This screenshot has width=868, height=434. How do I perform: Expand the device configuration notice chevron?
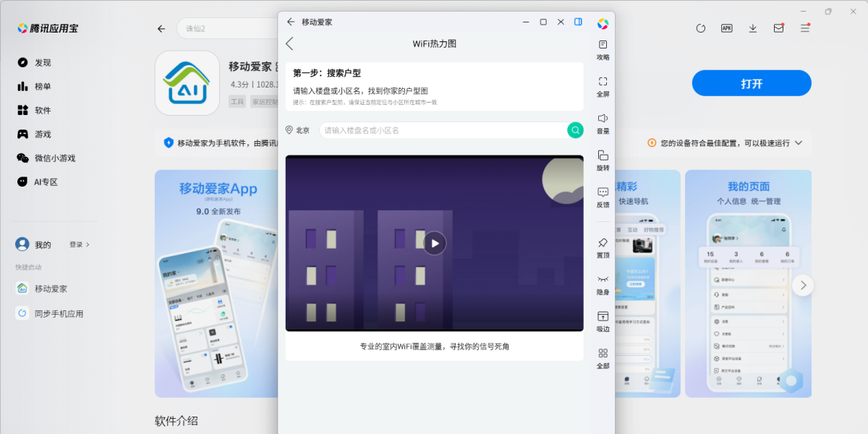click(x=799, y=143)
